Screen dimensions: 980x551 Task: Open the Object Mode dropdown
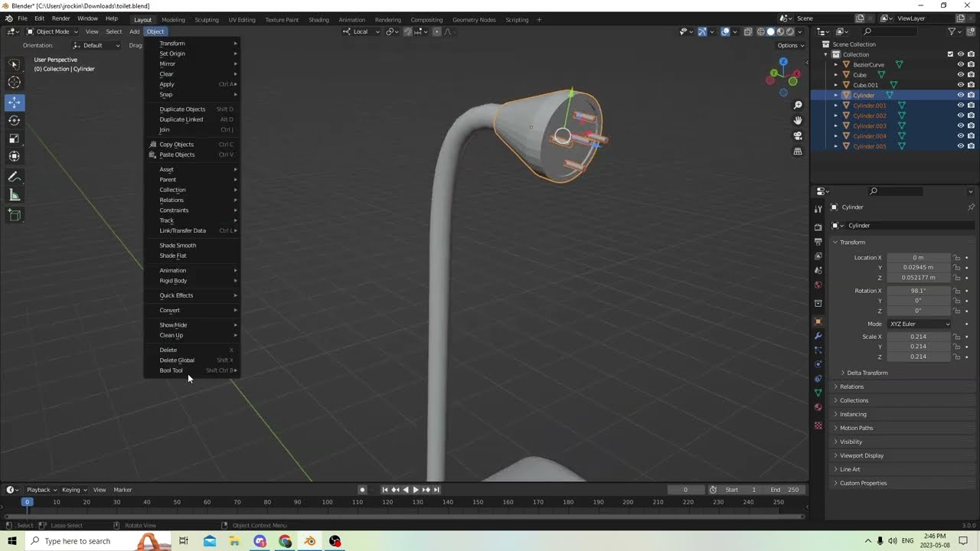coord(52,31)
